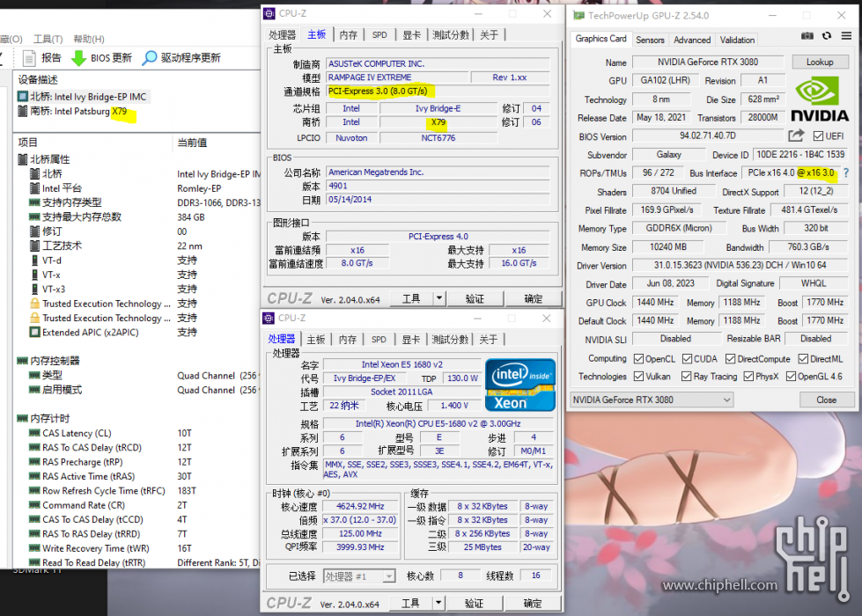
Task: Click the GPU-Z refresh icon
Action: point(826,36)
